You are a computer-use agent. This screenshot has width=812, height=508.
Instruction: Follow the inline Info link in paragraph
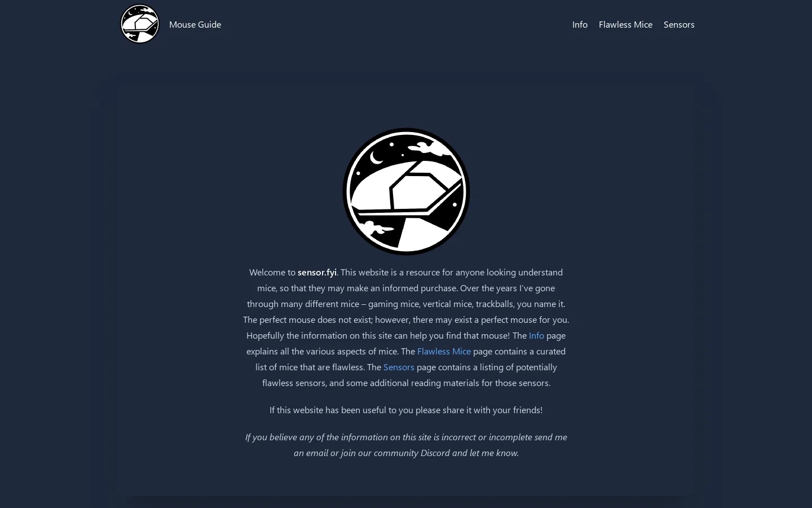[536, 335]
